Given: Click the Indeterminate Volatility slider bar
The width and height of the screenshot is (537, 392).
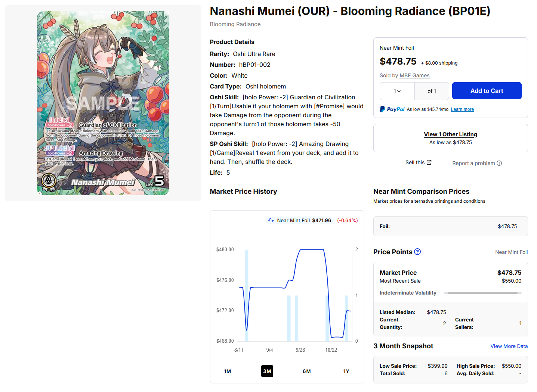Looking at the screenshot, I should pos(482,293).
